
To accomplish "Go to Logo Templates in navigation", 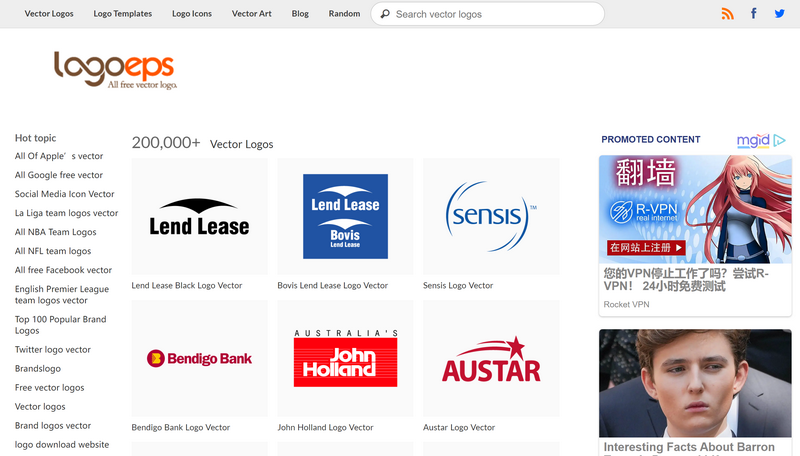I will 123,14.
